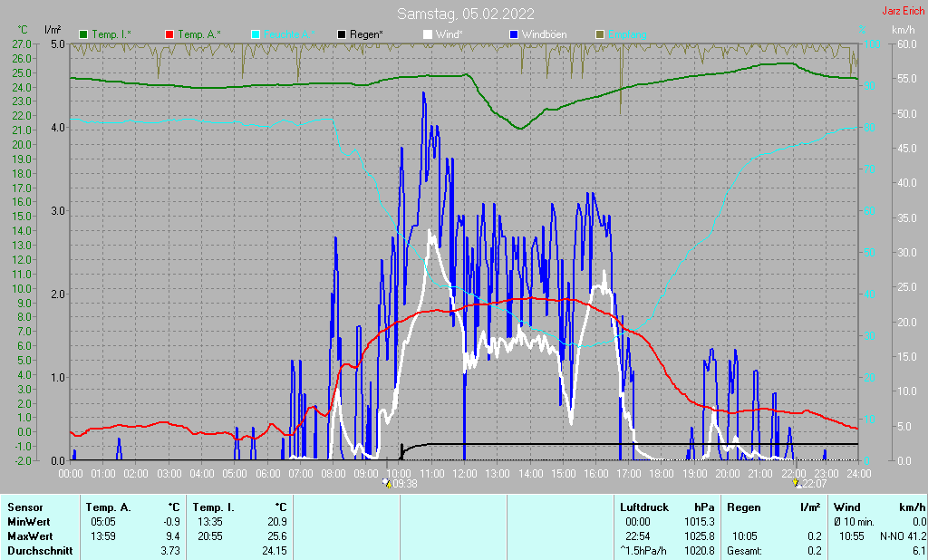Click the 18:00 time axis label
Image resolution: width=928 pixels, height=560 pixels.
(661, 474)
